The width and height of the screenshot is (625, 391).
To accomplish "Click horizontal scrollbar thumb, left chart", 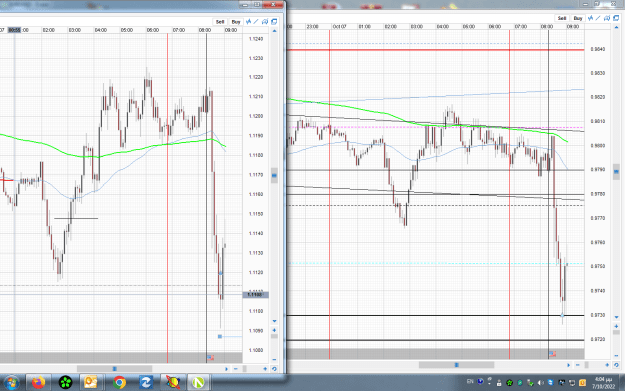I will tap(114, 369).
